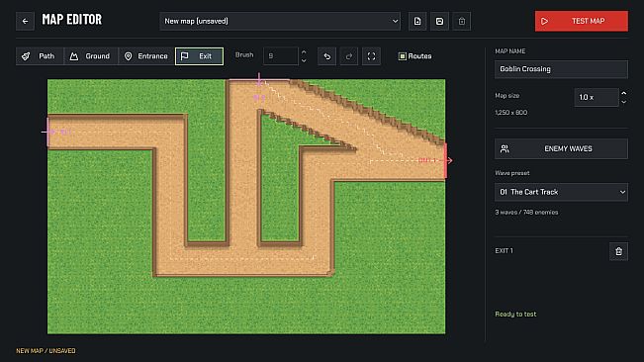
Task: Click the MAP EDITOR heading
Action: click(x=72, y=20)
